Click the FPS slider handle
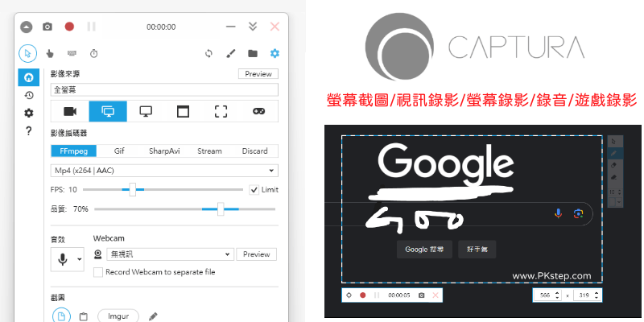644x322 pixels. pos(133,189)
